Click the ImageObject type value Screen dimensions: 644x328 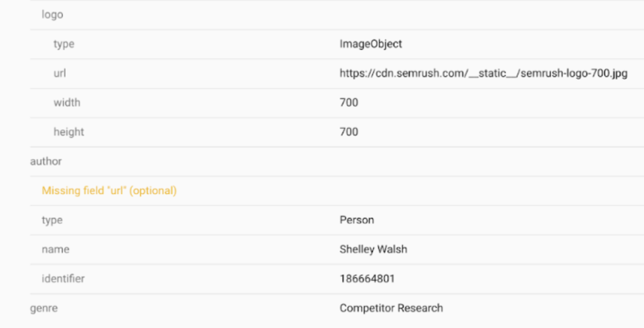(371, 44)
